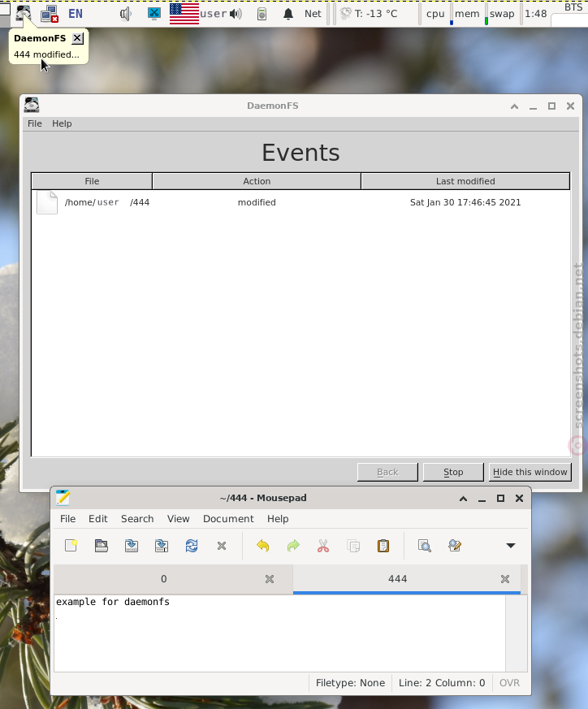Viewport: 588px width, 709px height.
Task: Close the document with toolbar X icon
Action: pos(222,546)
